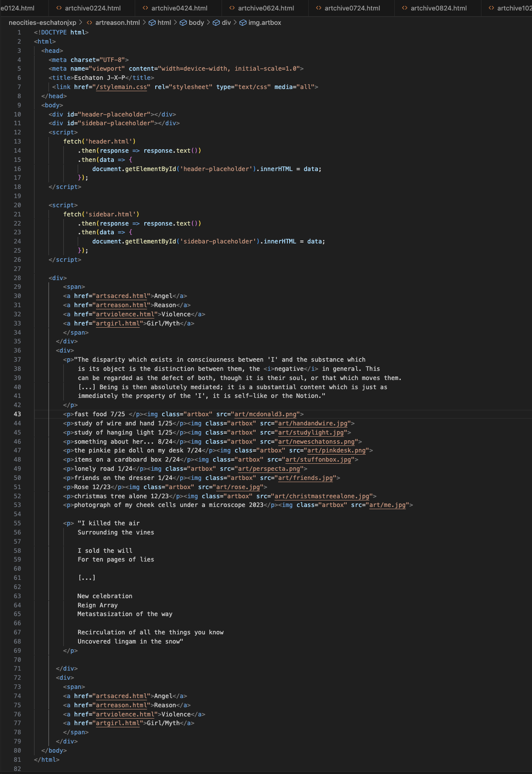Click the file icon on artchive0824.html tab
Screen dimensions: 532x774
point(405,8)
